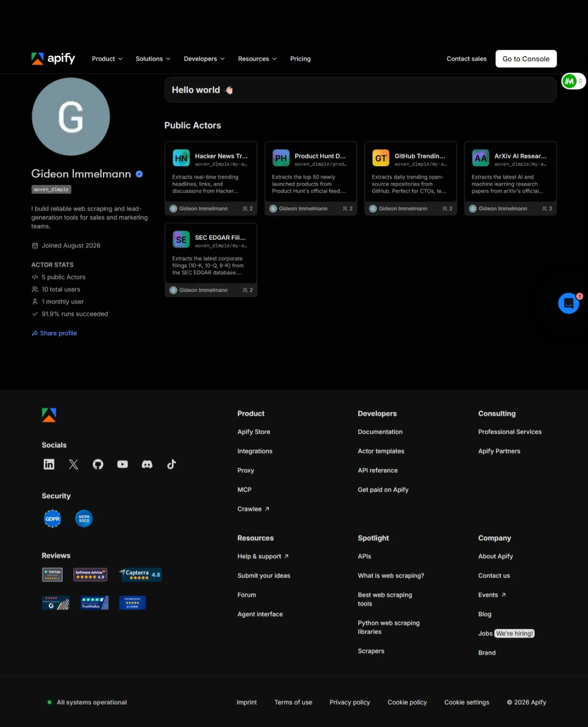Click the Apify logo in header
Image resolution: width=588 pixels, height=727 pixels.
coord(53,58)
